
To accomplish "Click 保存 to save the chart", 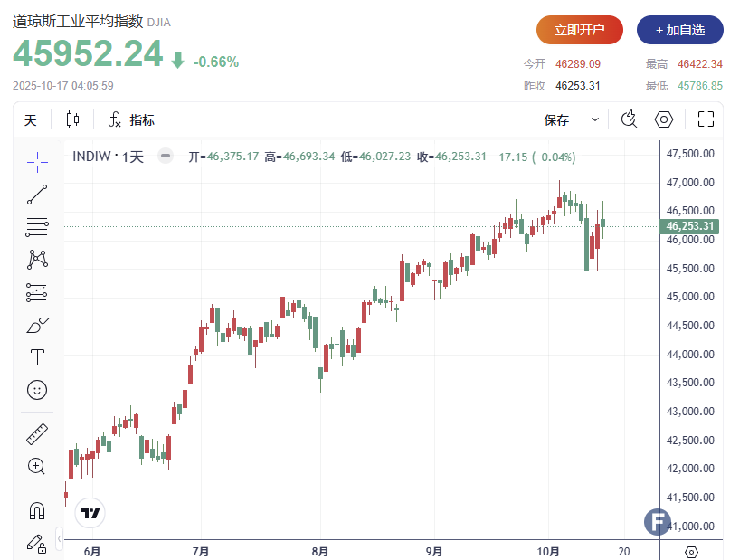I will pos(556,119).
